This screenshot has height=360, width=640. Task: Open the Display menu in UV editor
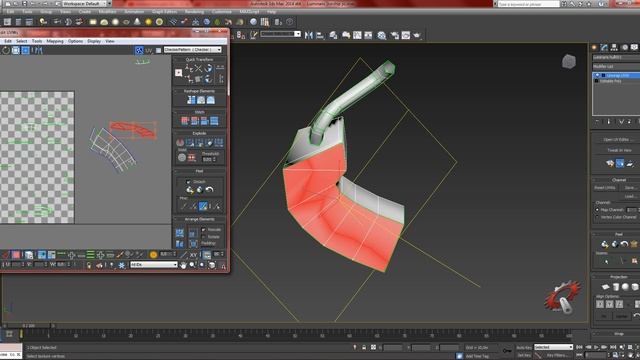94,41
